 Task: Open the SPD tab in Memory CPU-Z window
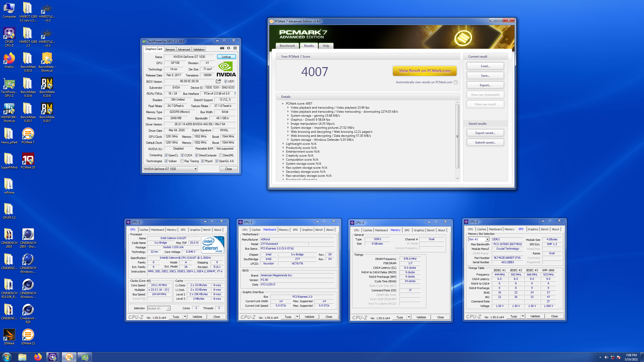coord(407,230)
